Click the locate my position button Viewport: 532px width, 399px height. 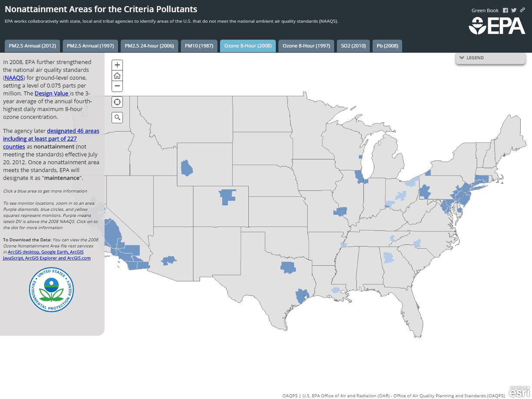click(x=117, y=102)
